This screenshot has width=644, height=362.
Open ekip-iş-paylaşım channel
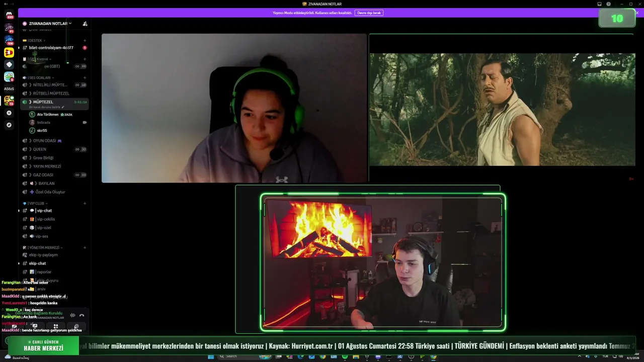54,255
